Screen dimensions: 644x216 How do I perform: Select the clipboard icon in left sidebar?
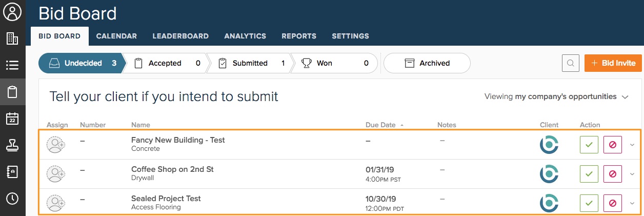(x=12, y=92)
